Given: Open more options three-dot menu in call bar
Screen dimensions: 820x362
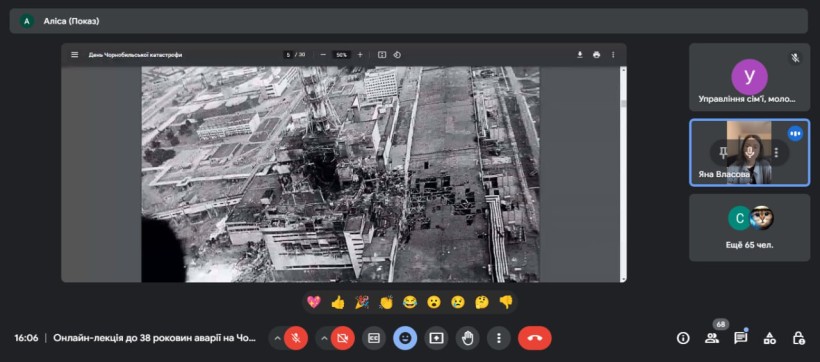Looking at the screenshot, I should (499, 338).
